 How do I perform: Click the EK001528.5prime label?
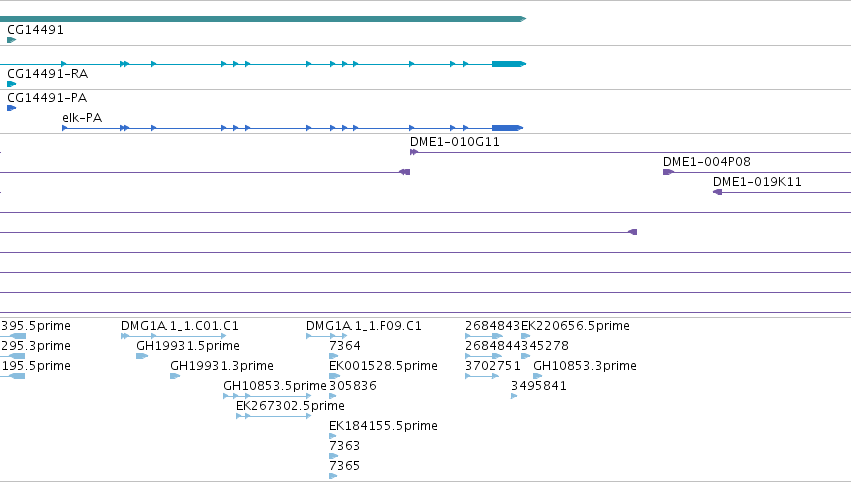click(383, 366)
